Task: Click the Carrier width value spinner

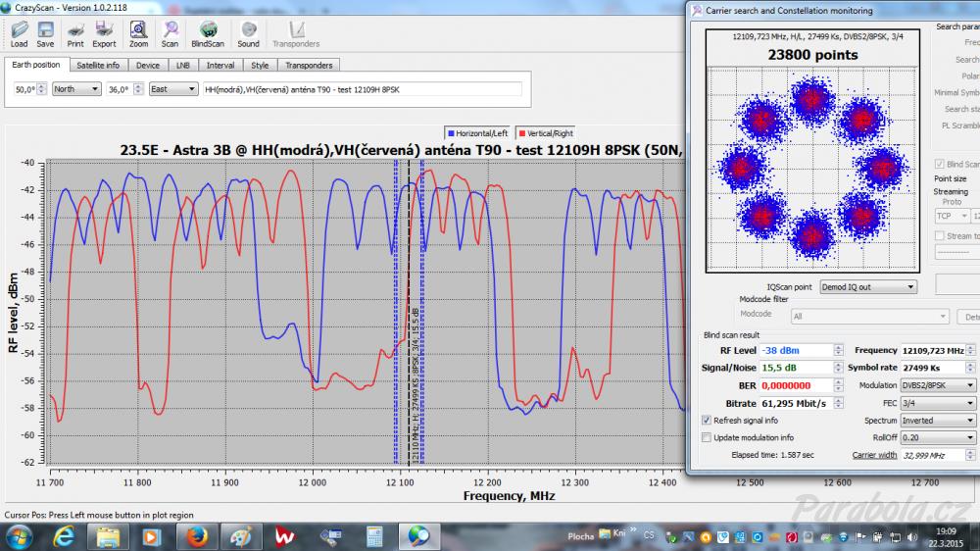Action: (970, 455)
